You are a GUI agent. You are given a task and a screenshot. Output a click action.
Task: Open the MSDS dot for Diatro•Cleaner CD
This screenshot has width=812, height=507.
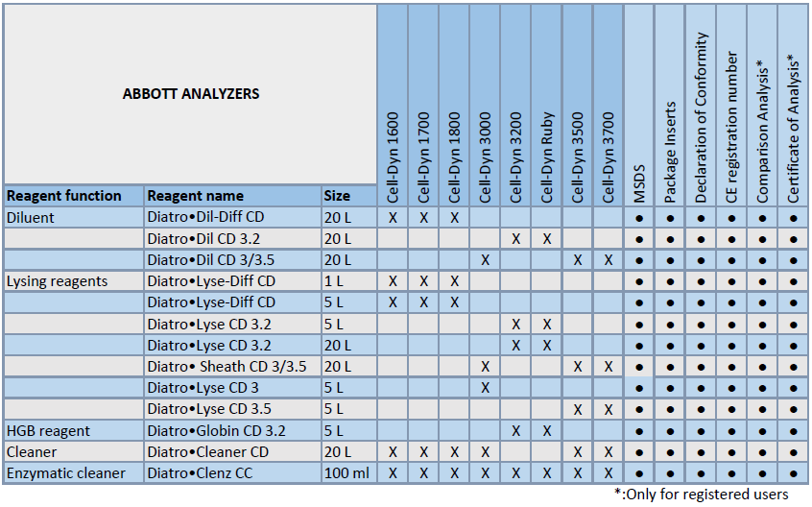639,453
